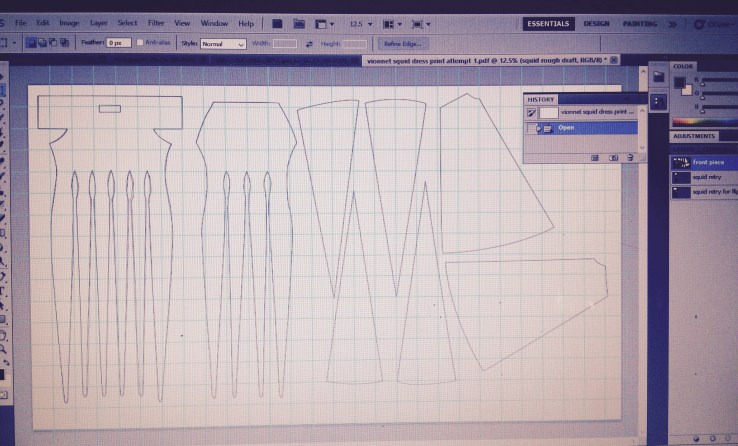The image size is (738, 446).
Task: Select the 'squid retry for fl...' layer
Action: 704,192
